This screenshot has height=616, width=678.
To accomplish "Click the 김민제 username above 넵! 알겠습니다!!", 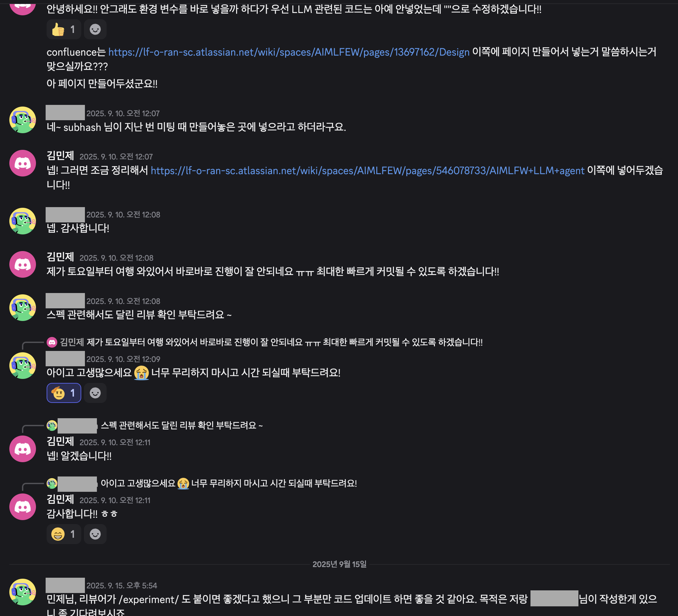I will 60,442.
